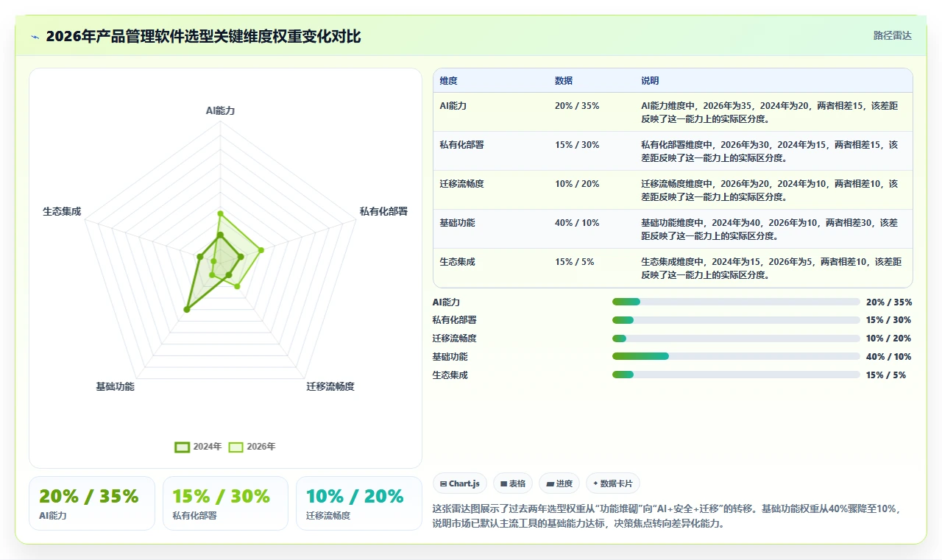Click the Chart.js tag chip

pos(460,483)
